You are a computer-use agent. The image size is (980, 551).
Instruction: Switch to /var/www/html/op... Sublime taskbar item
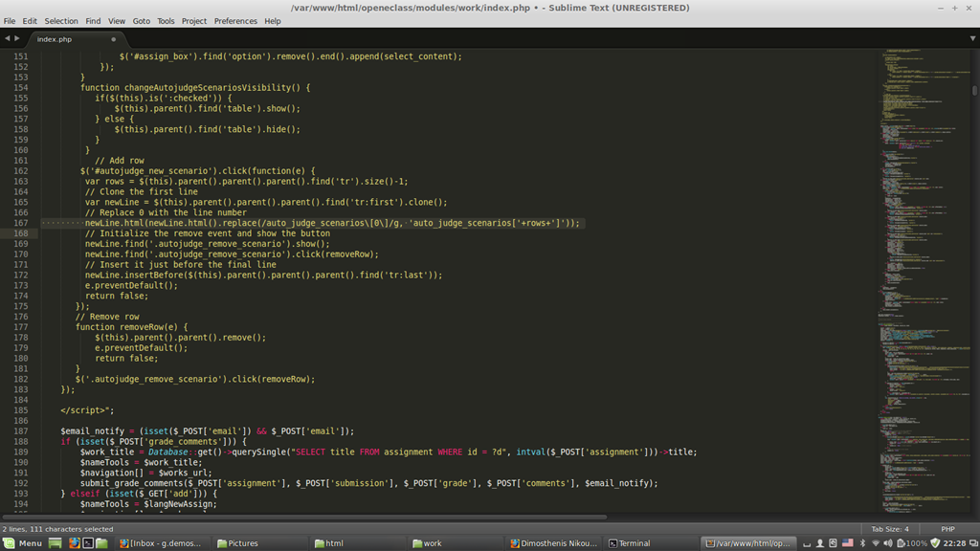748,543
